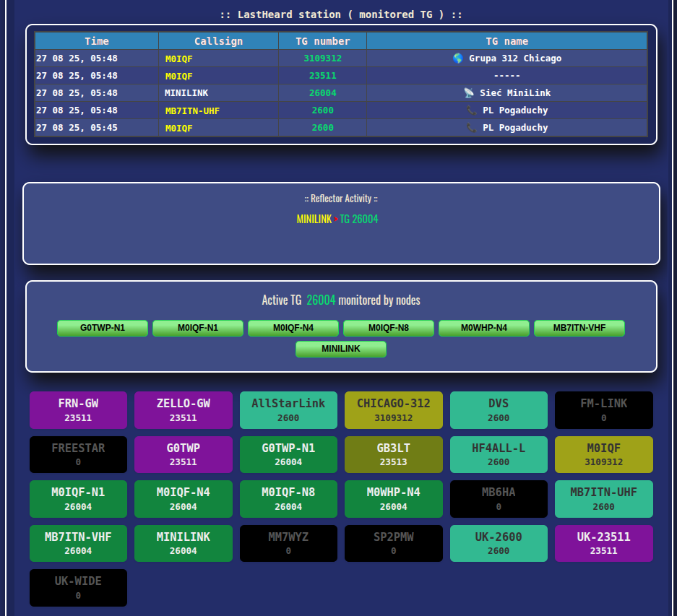Click TG number 3109312 in LastHeard table
The image size is (677, 616).
[x=322, y=58]
